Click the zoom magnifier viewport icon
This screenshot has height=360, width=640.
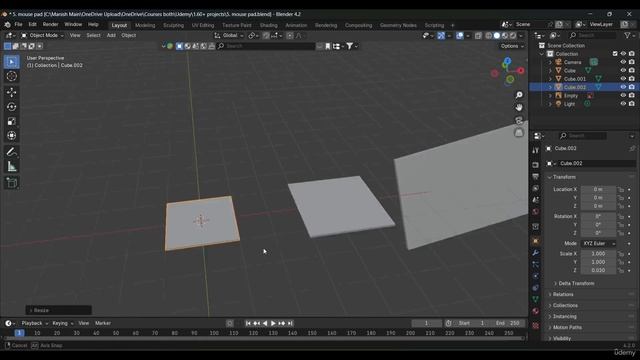519,95
